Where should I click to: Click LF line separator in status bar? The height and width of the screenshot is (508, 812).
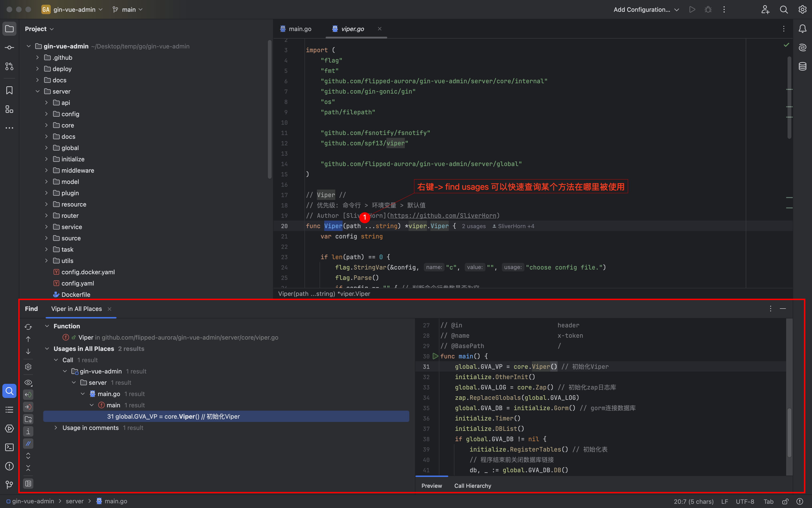pos(725,501)
